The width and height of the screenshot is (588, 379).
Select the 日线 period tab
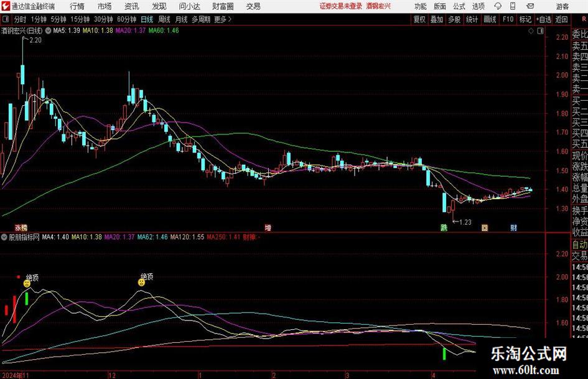147,19
